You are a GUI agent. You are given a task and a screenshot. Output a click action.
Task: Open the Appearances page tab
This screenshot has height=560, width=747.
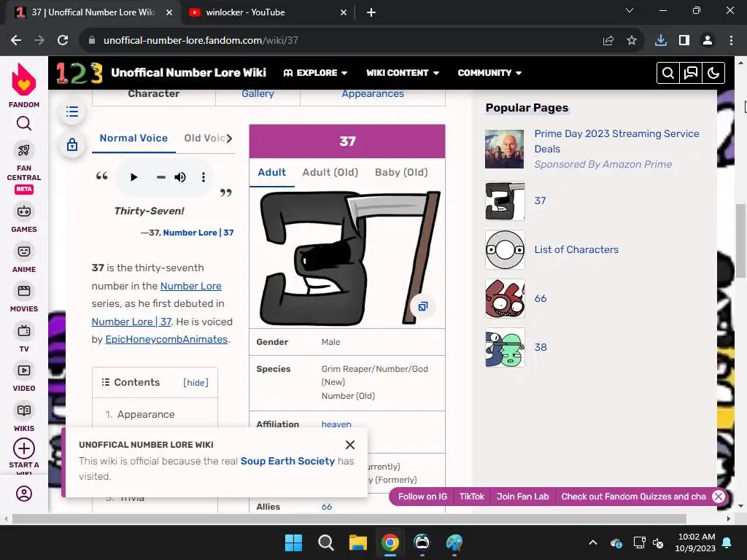click(x=373, y=94)
